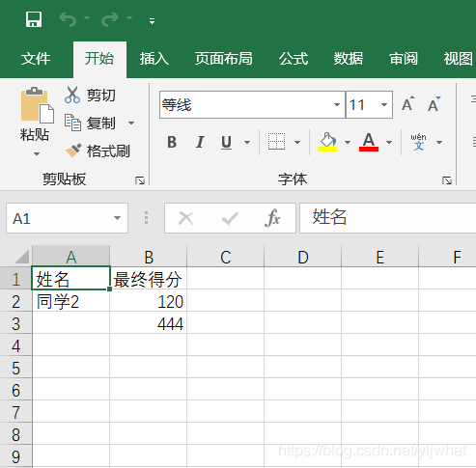Expand the phonetic guide dropdown arrow

[x=439, y=142]
